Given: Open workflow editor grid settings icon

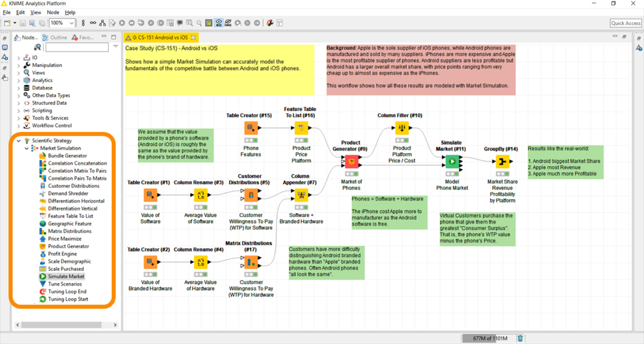Looking at the screenshot, I should pos(209,23).
